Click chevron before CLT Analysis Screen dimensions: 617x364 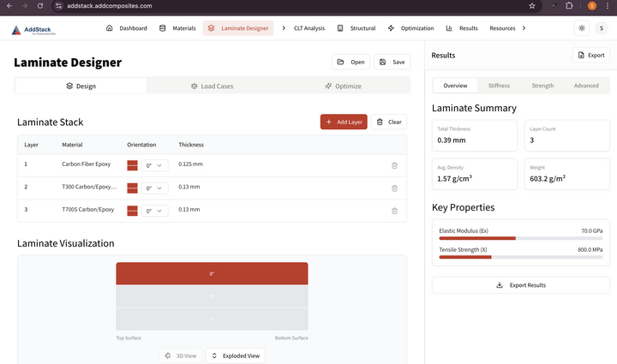tap(284, 28)
